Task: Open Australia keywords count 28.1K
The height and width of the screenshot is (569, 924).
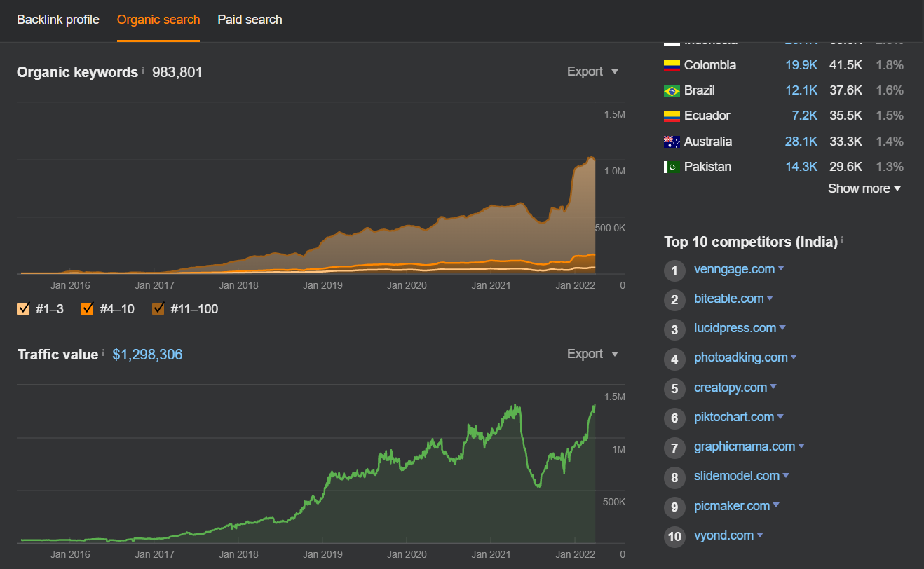Action: 801,142
